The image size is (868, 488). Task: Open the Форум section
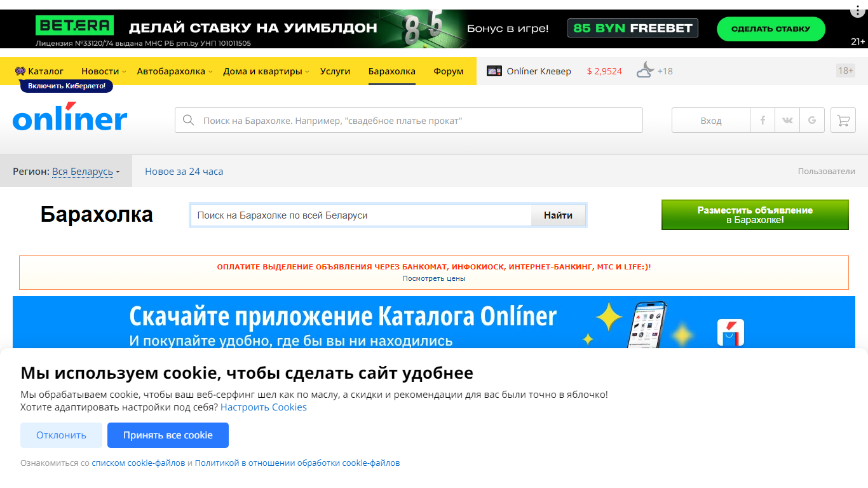tap(449, 71)
